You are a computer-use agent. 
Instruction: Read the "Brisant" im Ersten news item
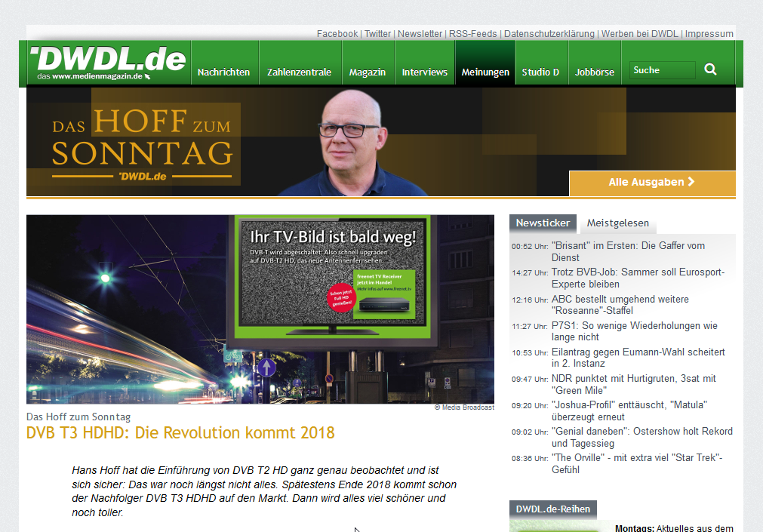(628, 251)
